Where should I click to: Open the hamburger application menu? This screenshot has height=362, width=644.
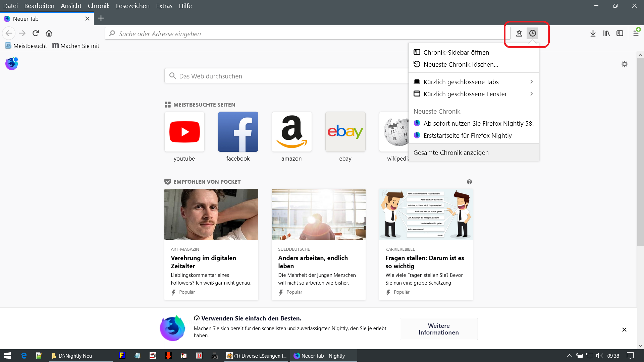636,33
